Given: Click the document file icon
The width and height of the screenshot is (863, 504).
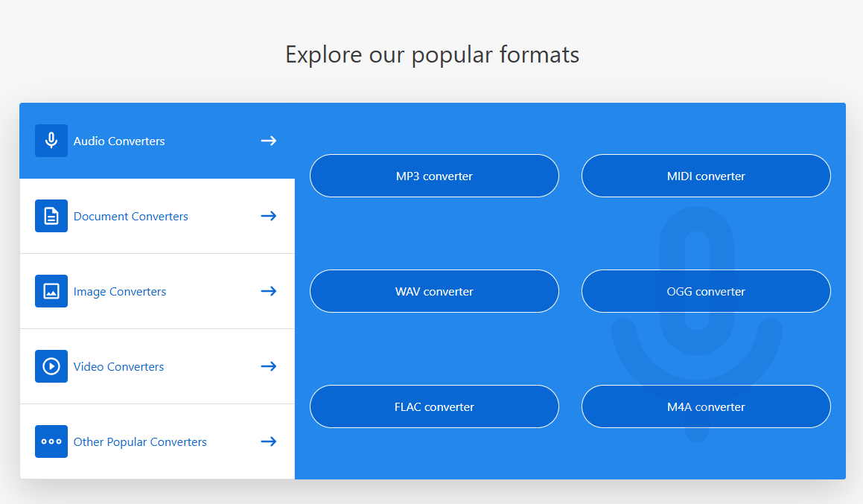Looking at the screenshot, I should pos(51,216).
